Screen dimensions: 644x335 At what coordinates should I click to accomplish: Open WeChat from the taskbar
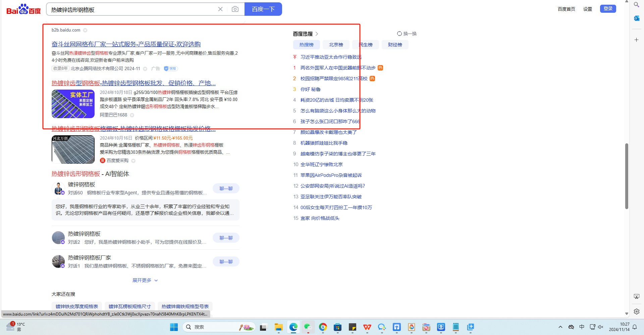point(308,327)
